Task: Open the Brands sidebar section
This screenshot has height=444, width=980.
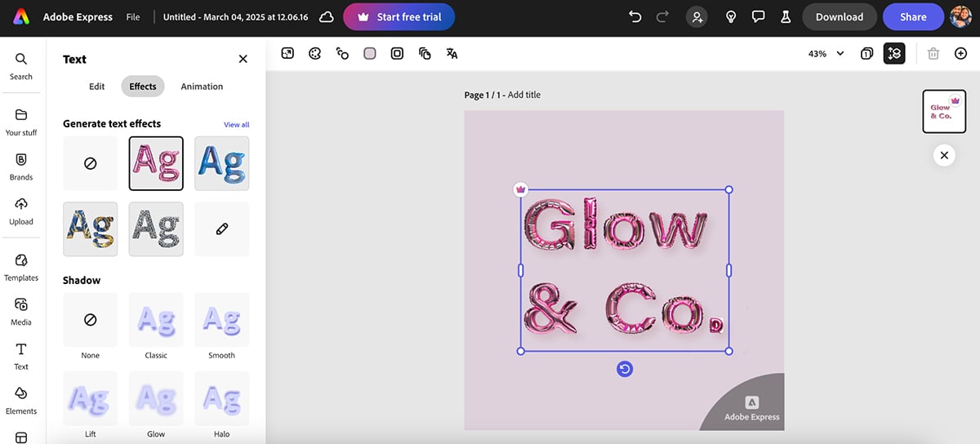Action: (x=21, y=166)
